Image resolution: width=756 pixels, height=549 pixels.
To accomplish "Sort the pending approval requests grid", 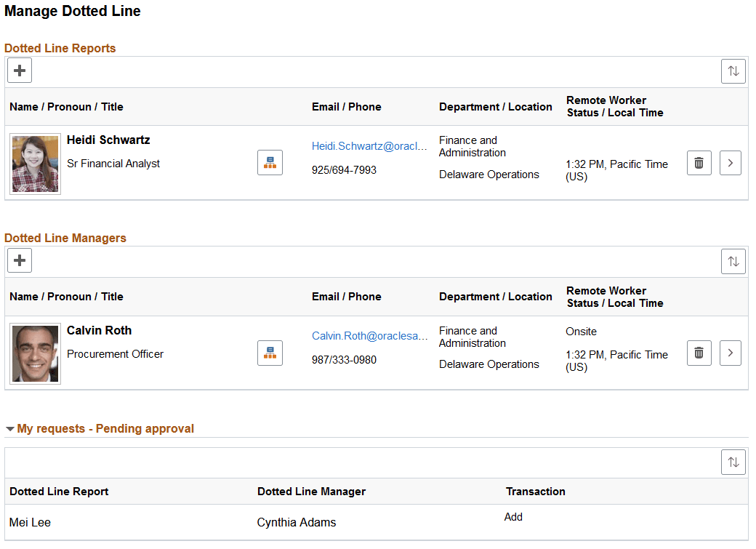I will tap(733, 462).
